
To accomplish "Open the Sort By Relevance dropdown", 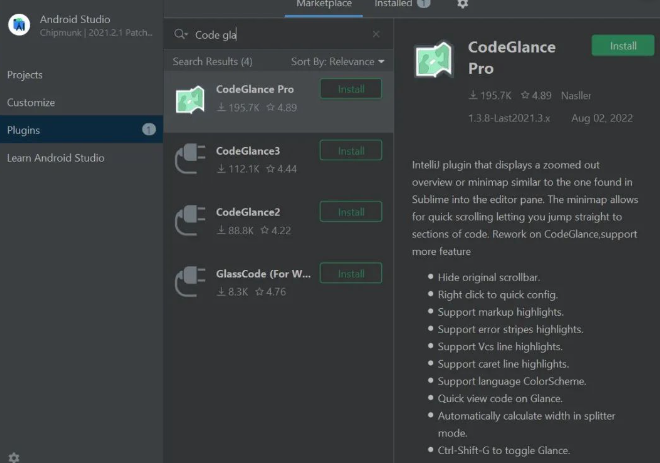I will (338, 61).
